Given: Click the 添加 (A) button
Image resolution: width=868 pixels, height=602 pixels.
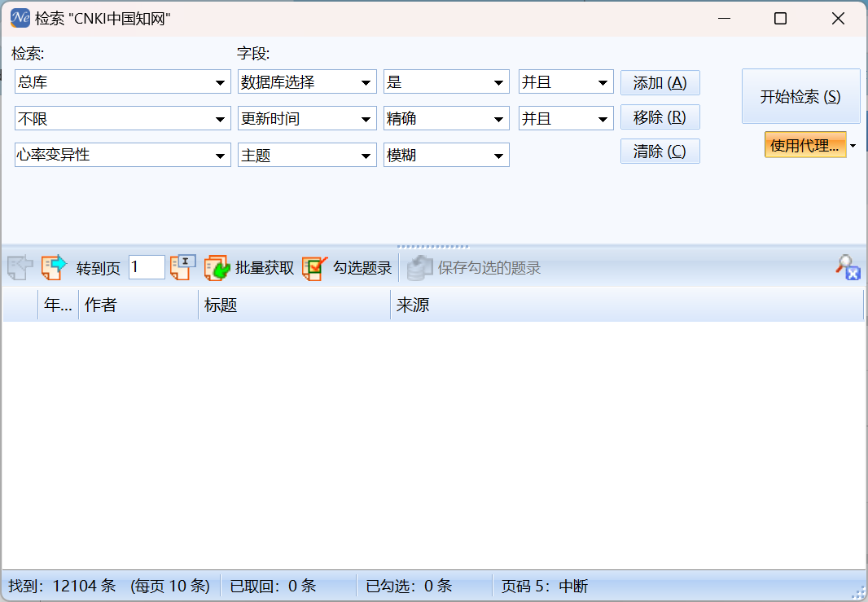Looking at the screenshot, I should pos(660,82).
